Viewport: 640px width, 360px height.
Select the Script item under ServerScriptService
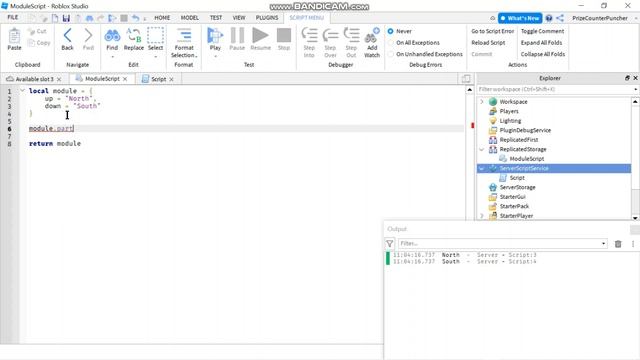click(517, 178)
